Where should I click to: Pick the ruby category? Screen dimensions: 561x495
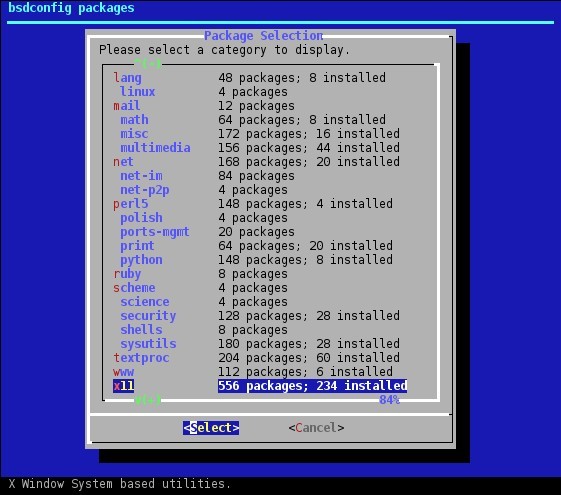(x=127, y=274)
